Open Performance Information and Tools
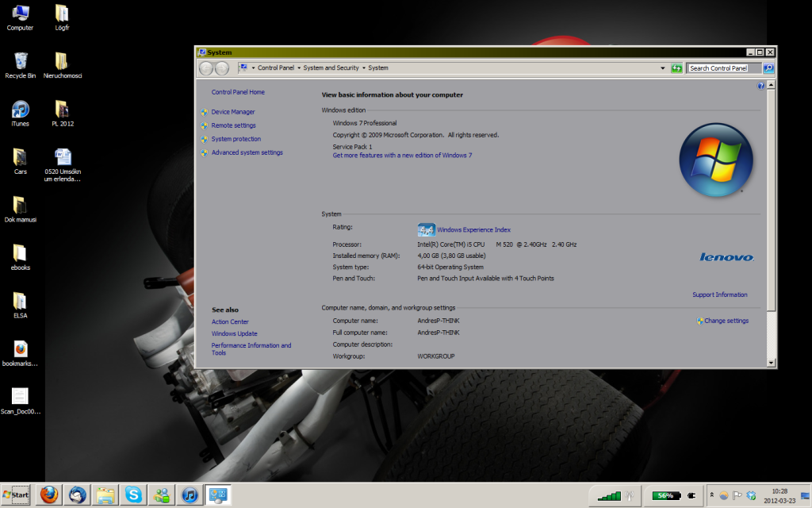Image resolution: width=812 pixels, height=508 pixels. click(x=251, y=349)
